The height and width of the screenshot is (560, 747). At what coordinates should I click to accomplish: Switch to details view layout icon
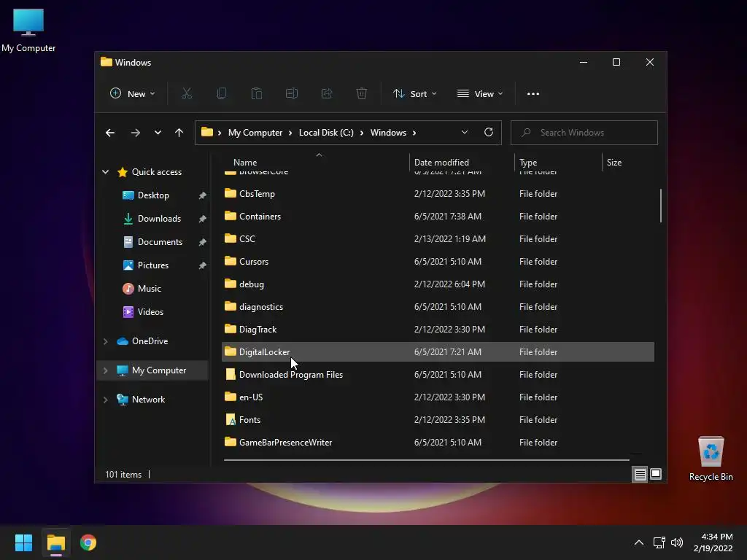tap(640, 474)
